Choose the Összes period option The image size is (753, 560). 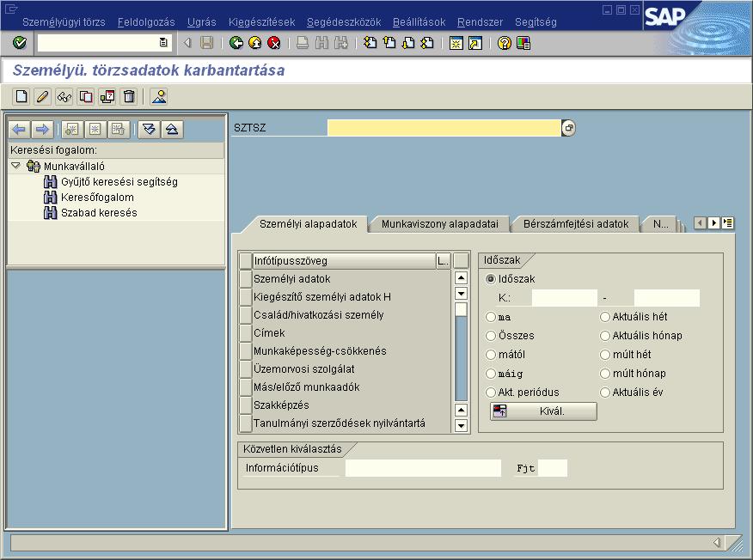click(490, 336)
